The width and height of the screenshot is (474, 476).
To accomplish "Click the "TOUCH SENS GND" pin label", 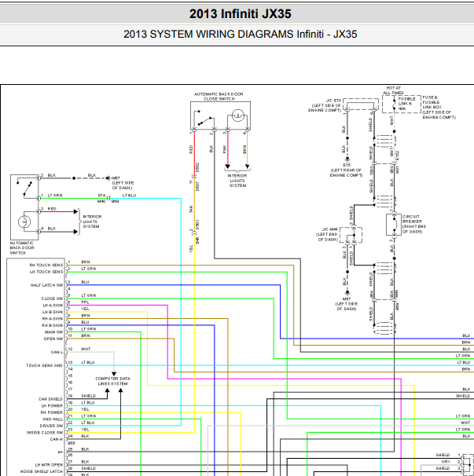I will pyautogui.click(x=44, y=365).
